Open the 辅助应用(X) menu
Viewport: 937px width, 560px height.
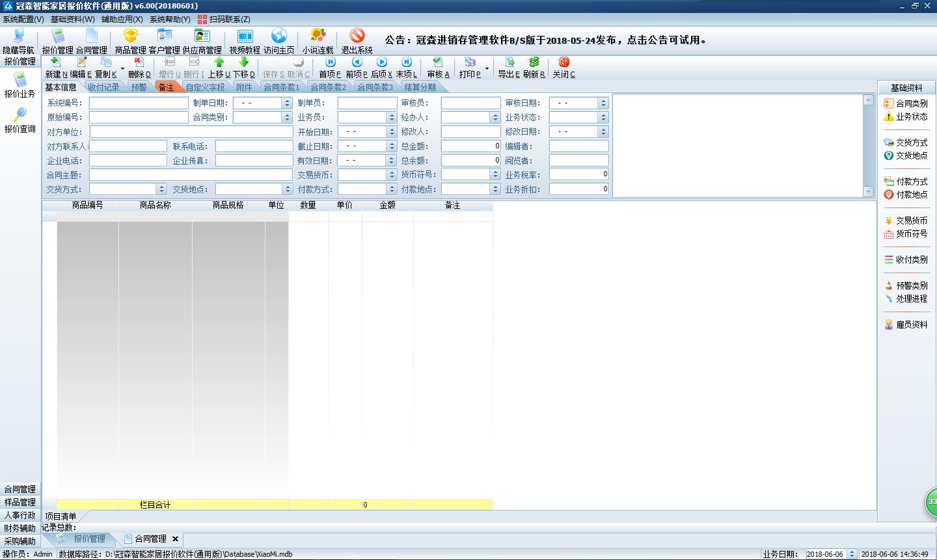click(x=122, y=20)
